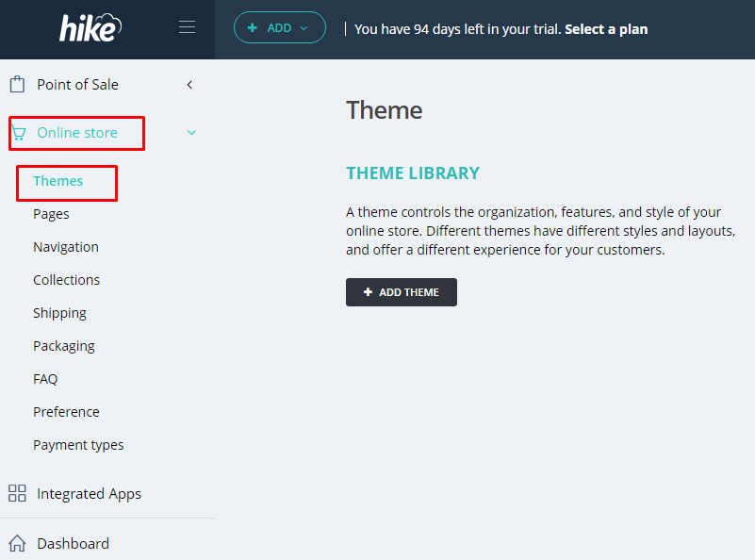Toggle the hamburger menu icon
This screenshot has height=560, width=755.
(x=188, y=27)
